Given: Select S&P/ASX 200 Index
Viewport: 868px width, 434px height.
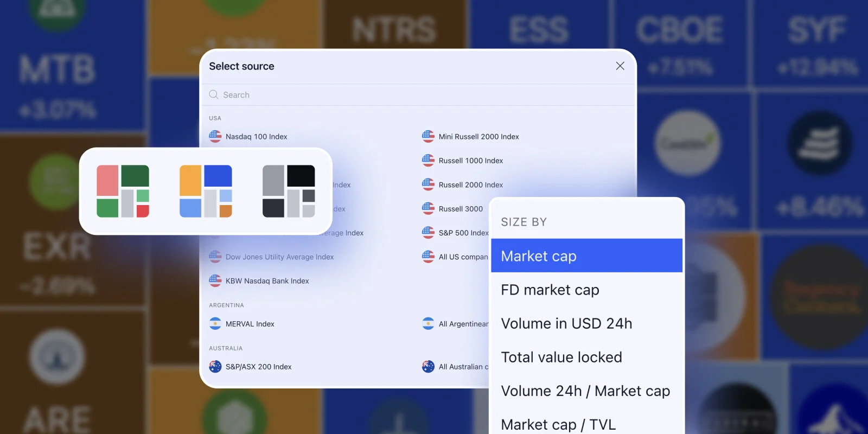Looking at the screenshot, I should 258,367.
